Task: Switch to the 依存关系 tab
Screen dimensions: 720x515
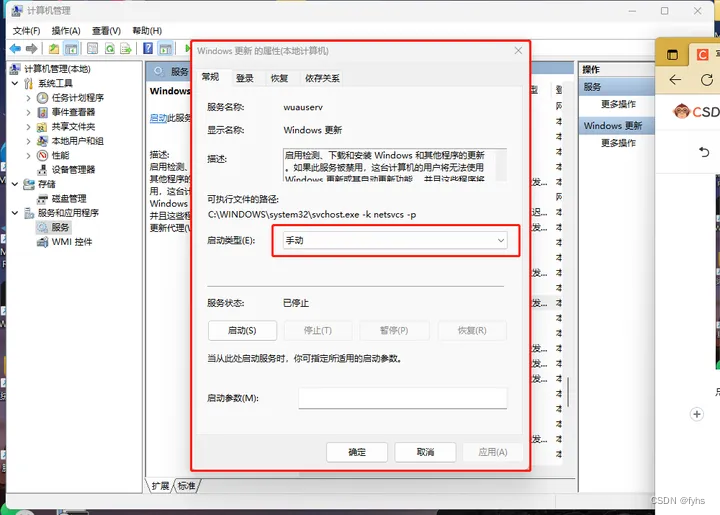Action: (322, 78)
